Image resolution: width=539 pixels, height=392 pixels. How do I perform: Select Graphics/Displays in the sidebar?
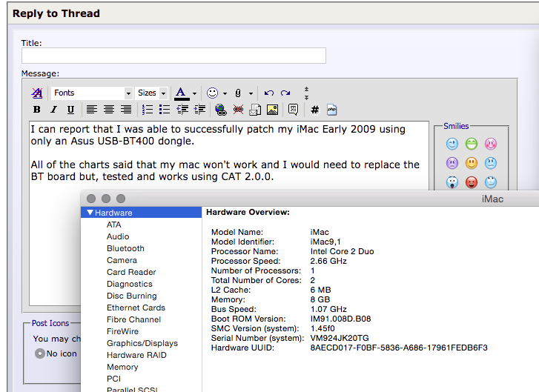142,343
